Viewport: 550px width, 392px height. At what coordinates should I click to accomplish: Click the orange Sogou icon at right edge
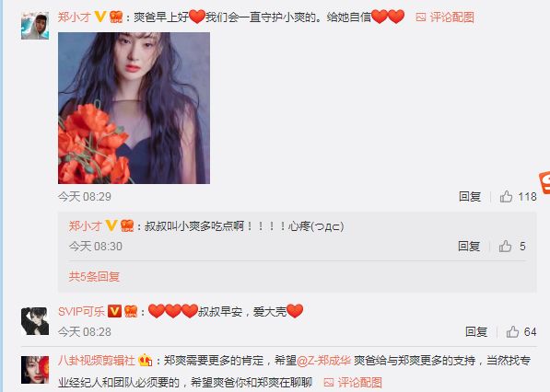pyautogui.click(x=544, y=183)
